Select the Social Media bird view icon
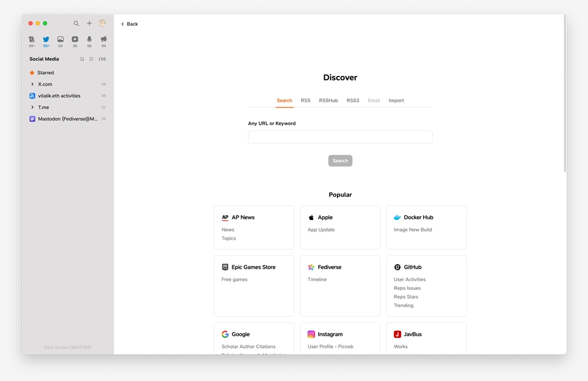This screenshot has height=381, width=588. coord(46,39)
